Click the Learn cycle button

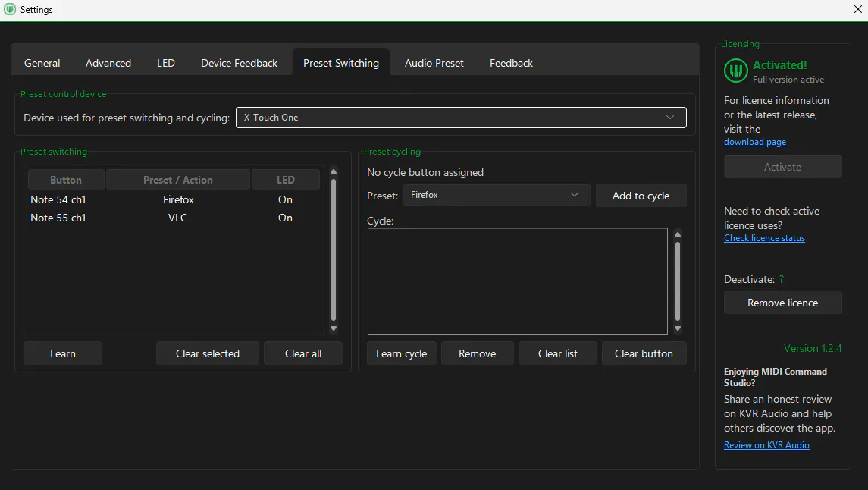[401, 353]
